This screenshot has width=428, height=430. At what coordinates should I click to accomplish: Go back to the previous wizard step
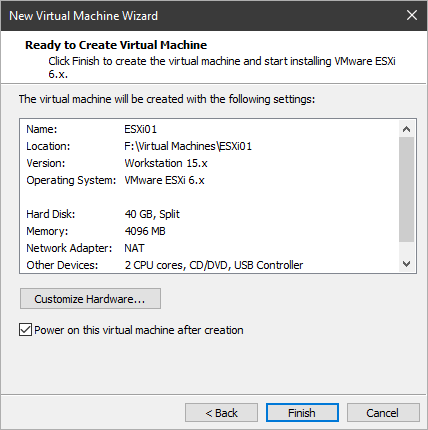pyautogui.click(x=221, y=413)
